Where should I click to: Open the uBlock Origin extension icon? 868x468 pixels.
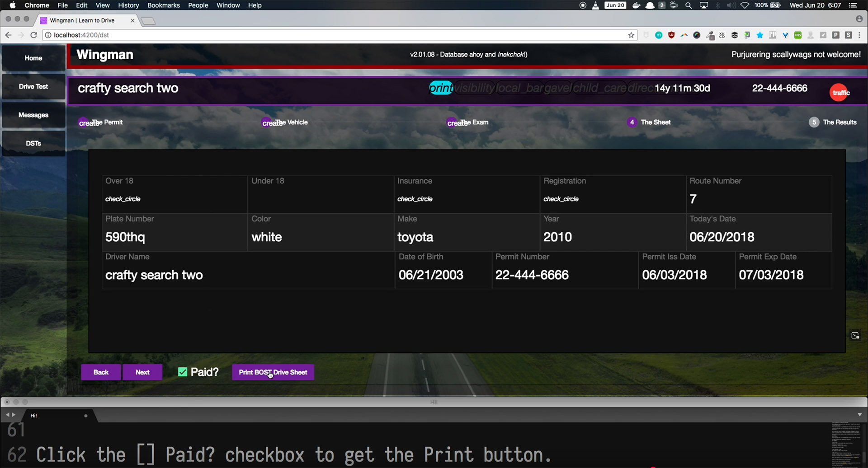click(671, 35)
